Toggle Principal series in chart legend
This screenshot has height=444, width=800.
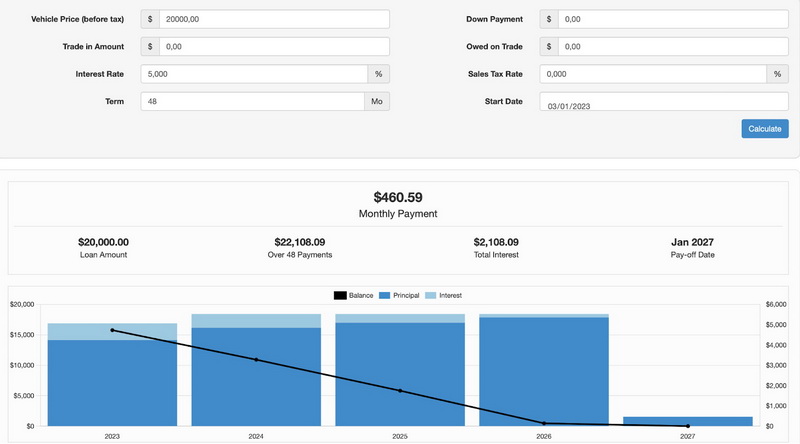click(x=399, y=295)
